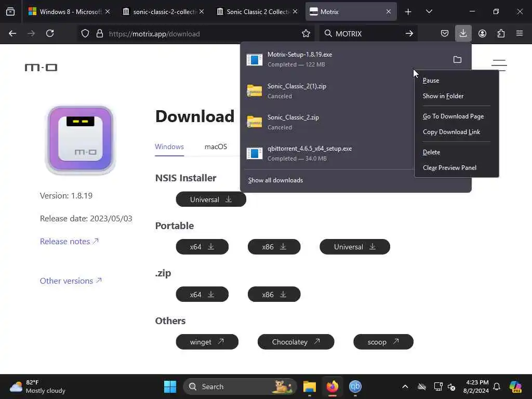Screen dimensions: 532x399
Task: Reload the current page
Action: pyautogui.click(x=50, y=34)
